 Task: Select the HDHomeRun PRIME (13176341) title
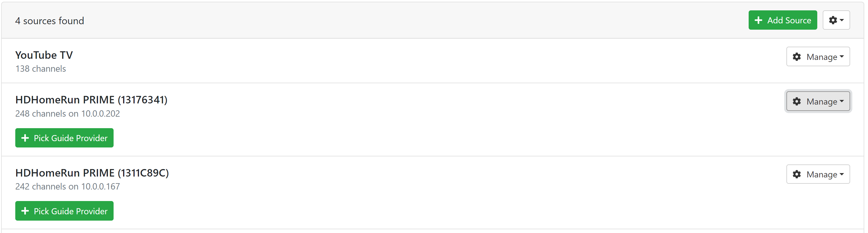pos(91,100)
